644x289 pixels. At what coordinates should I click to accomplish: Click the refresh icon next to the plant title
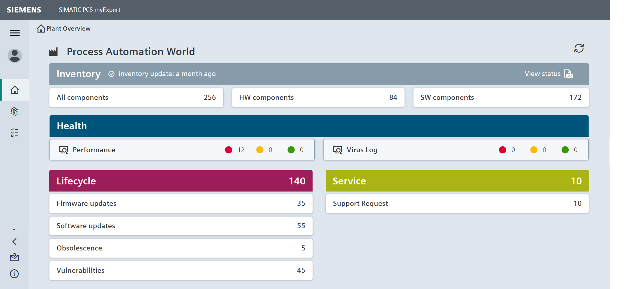click(x=579, y=48)
